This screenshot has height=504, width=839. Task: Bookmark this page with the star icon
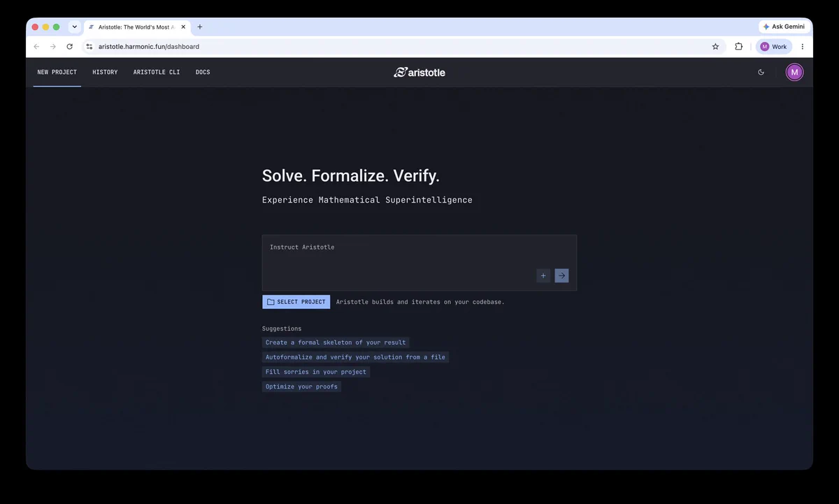(715, 47)
